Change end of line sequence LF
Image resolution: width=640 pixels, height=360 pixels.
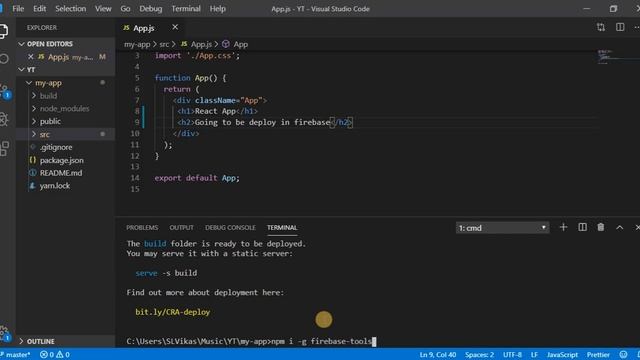pyautogui.click(x=534, y=355)
